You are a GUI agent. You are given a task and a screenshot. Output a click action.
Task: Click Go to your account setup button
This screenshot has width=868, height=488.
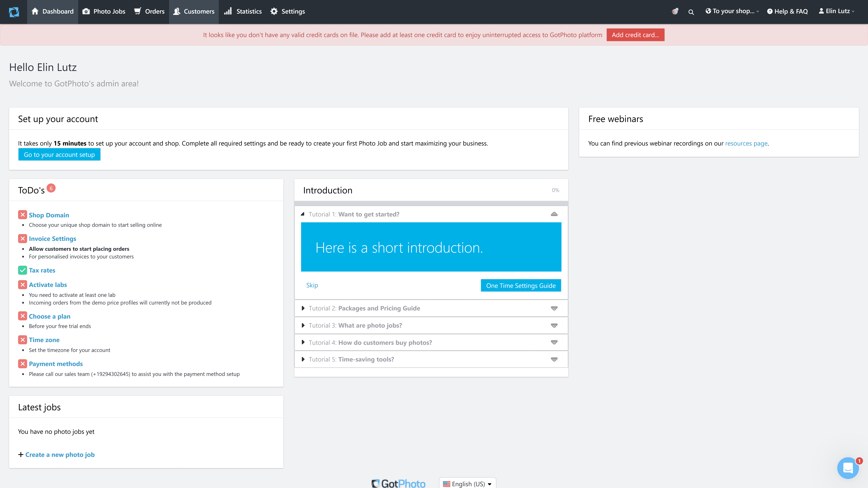click(x=59, y=155)
